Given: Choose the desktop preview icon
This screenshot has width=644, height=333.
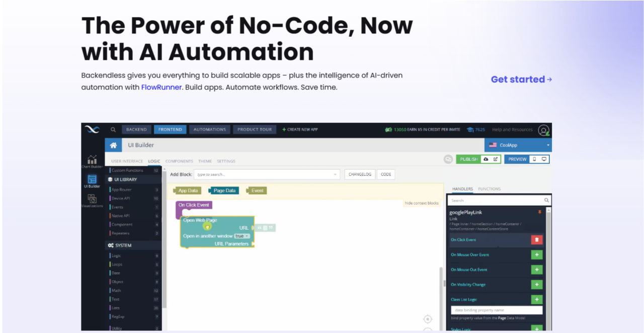Looking at the screenshot, I should pos(544,159).
